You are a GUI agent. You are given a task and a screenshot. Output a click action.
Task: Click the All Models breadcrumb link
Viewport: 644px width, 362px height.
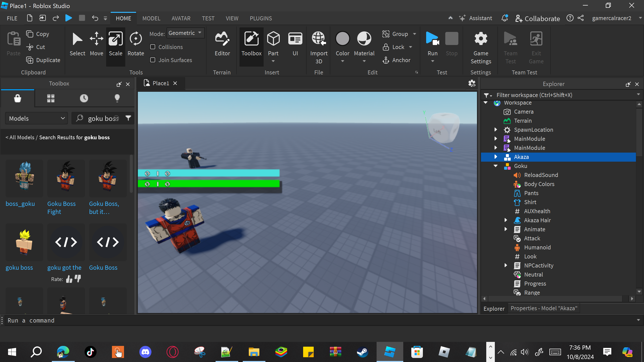point(22,138)
